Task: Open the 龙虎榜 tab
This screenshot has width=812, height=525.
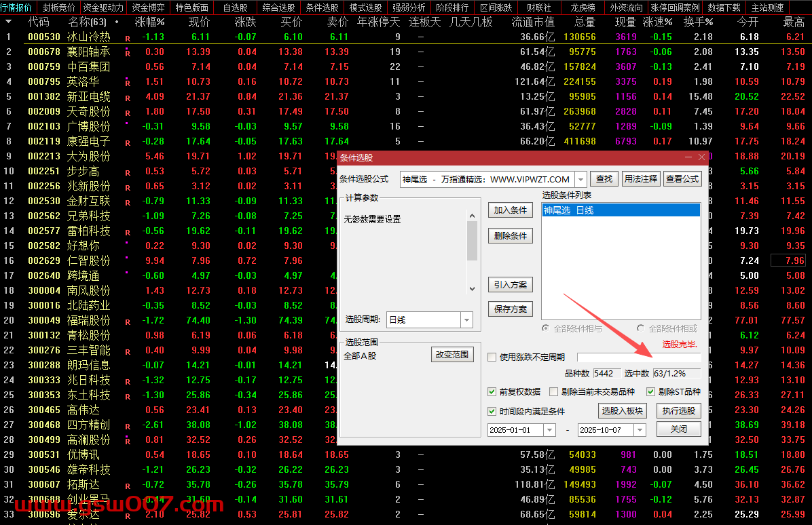Action: (583, 7)
